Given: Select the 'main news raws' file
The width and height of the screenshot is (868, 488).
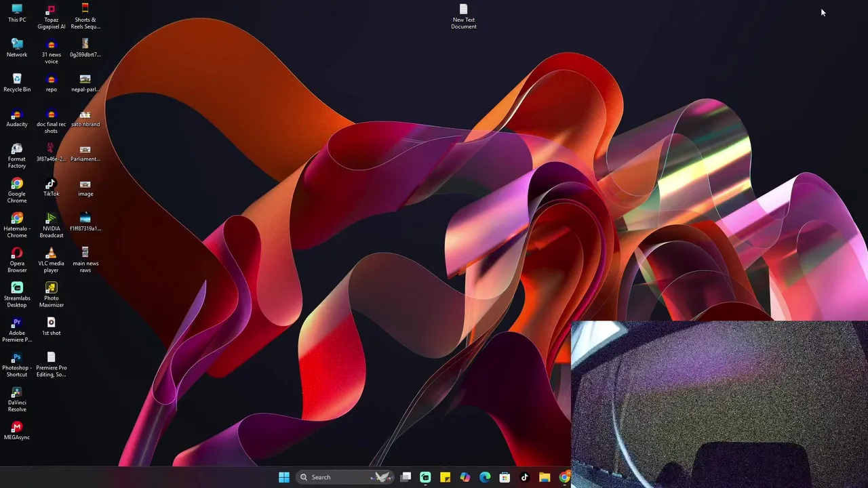Looking at the screenshot, I should click(x=85, y=260).
